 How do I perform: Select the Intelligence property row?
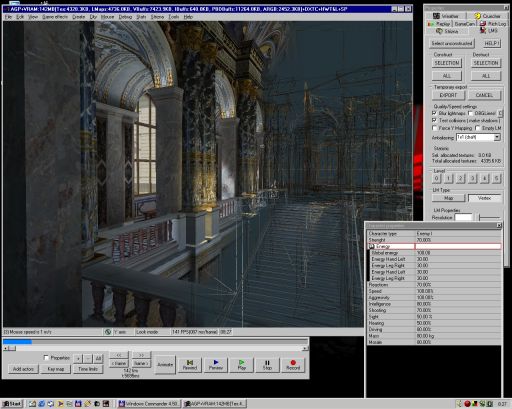[434, 304]
